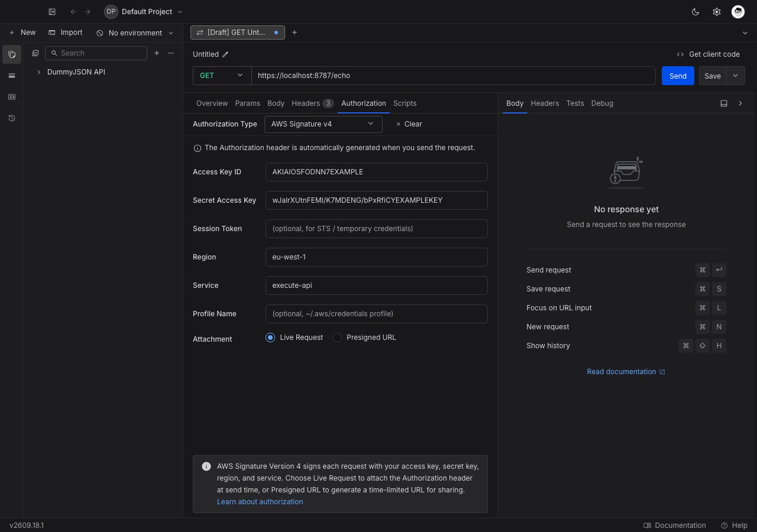Viewport: 757px width, 532px height.
Task: Click the blue Send button
Action: click(678, 76)
